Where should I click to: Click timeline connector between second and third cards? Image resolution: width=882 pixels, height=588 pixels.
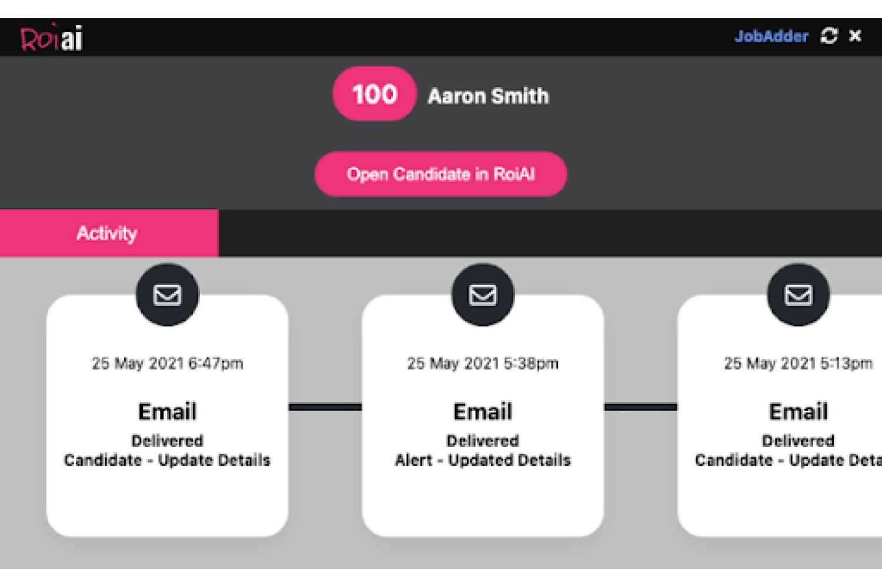pos(640,407)
